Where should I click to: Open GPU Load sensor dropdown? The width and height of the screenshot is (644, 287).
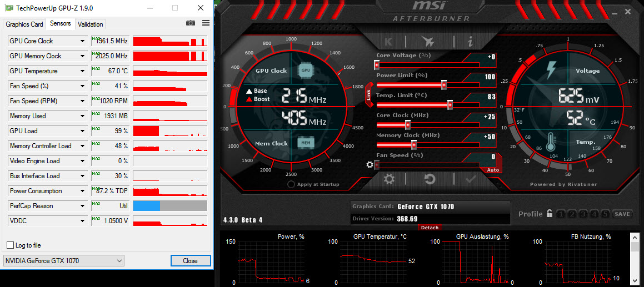point(83,131)
